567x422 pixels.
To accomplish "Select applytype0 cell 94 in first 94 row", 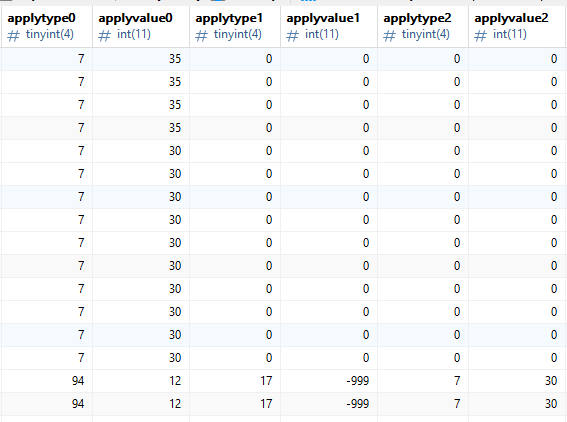I will point(47,381).
